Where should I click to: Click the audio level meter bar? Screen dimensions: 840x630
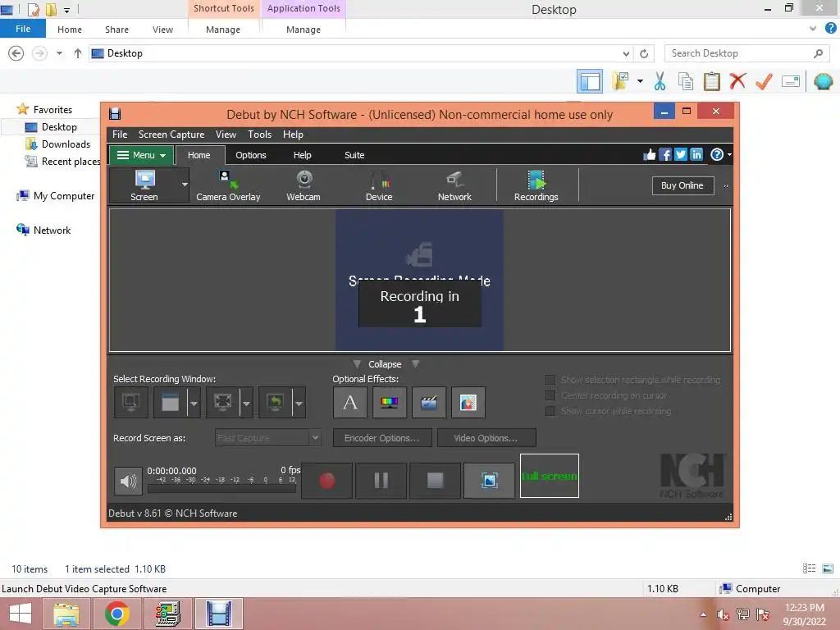(x=221, y=489)
